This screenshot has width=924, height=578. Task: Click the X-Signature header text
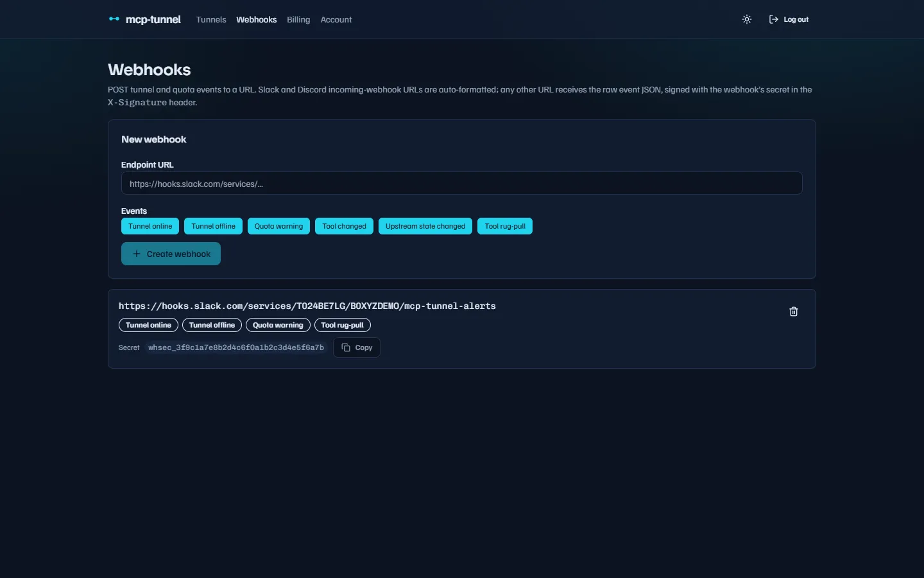(x=137, y=103)
